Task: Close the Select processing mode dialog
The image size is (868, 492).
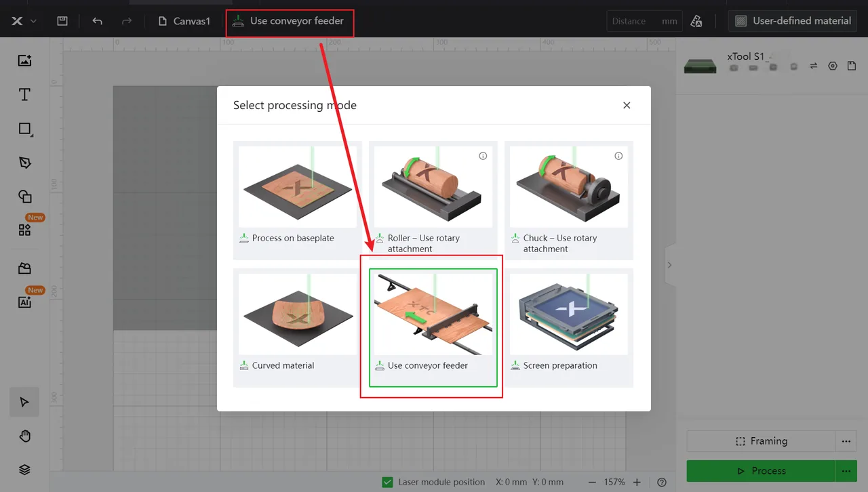Action: [x=627, y=105]
